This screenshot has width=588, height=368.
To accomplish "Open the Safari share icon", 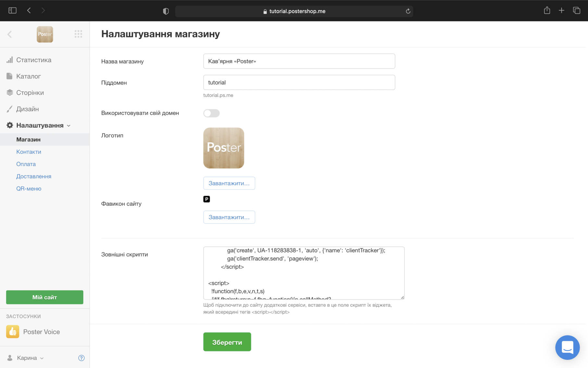I will point(547,10).
